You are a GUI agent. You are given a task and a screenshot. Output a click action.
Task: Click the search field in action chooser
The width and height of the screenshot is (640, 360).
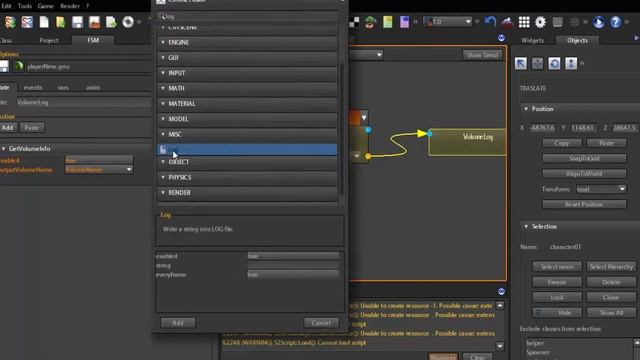click(247, 16)
